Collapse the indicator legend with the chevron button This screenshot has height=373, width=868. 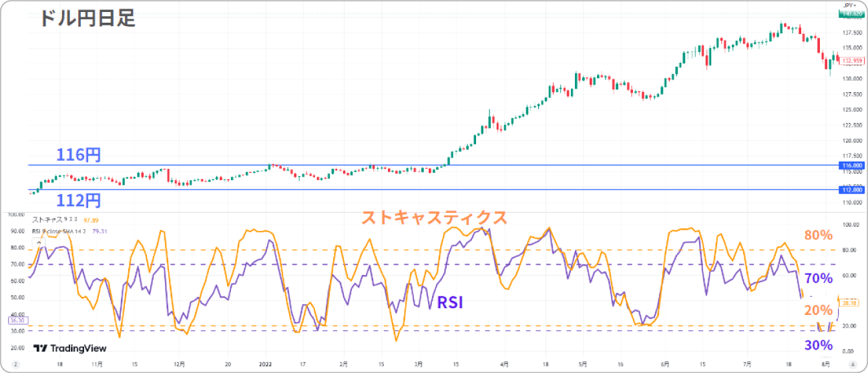pos(39,242)
